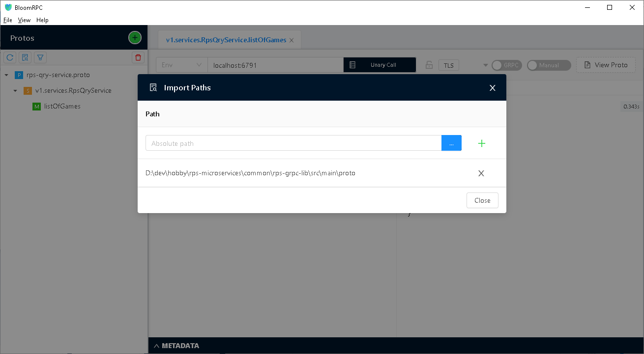Click the View Proto button

tap(606, 65)
